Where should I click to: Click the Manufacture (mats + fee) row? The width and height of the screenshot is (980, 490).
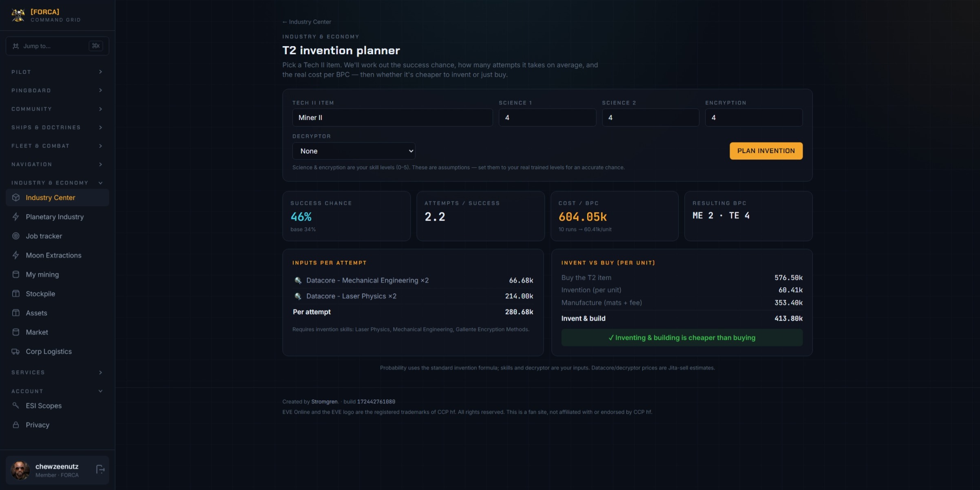(x=682, y=303)
